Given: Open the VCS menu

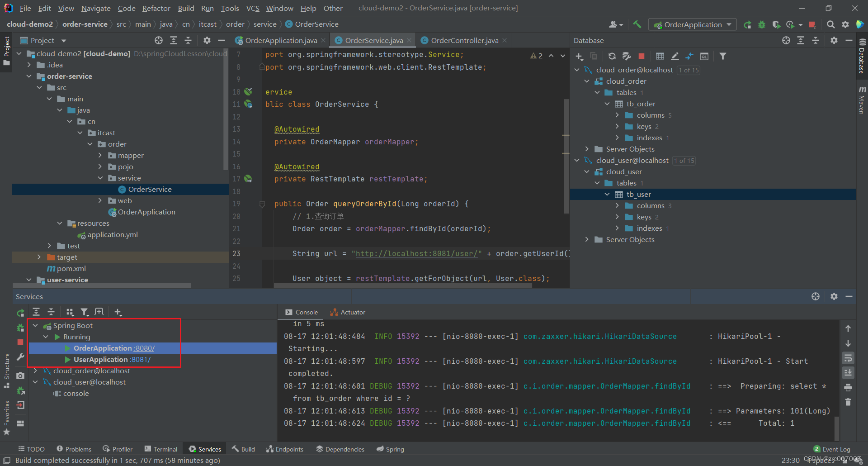Looking at the screenshot, I should 253,8.
